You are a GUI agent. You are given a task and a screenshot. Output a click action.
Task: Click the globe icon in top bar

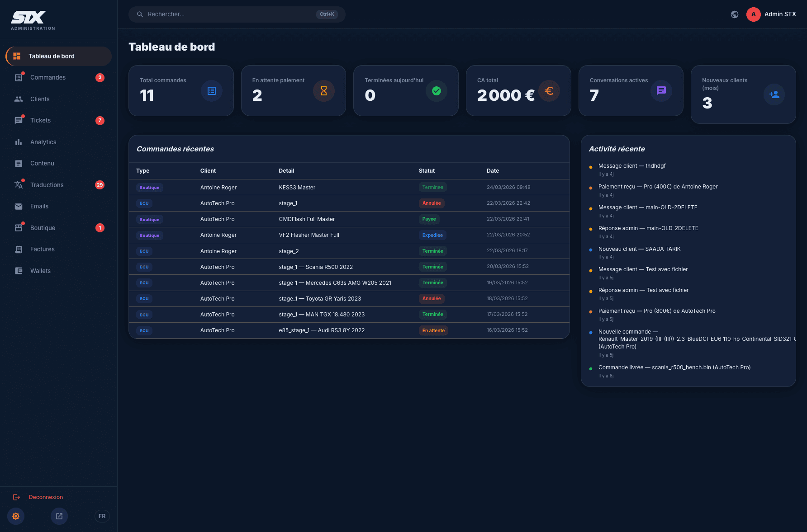point(735,14)
